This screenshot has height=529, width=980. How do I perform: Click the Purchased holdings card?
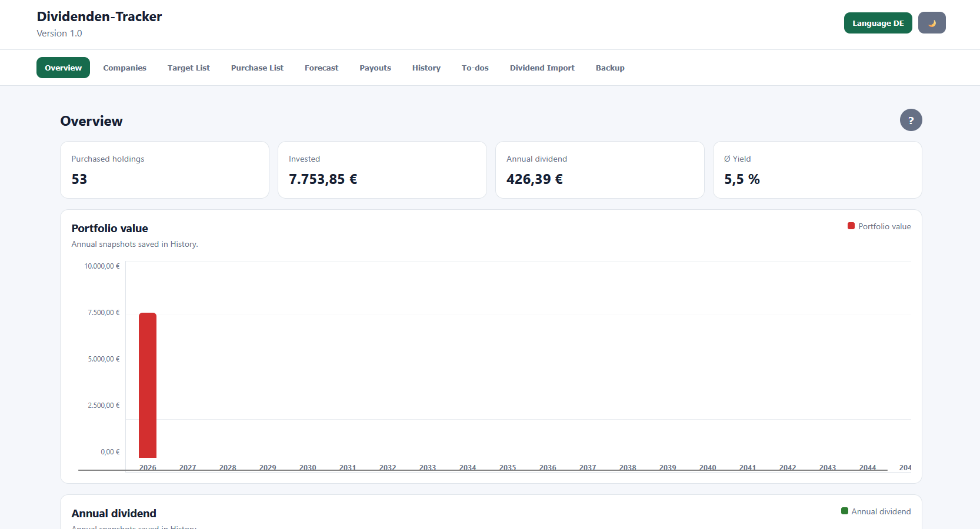coord(165,170)
